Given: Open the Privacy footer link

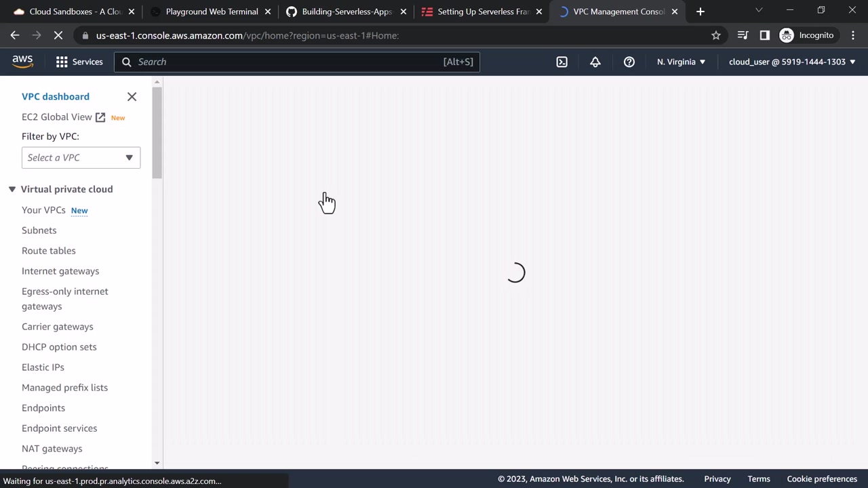Looking at the screenshot, I should pos(717,479).
